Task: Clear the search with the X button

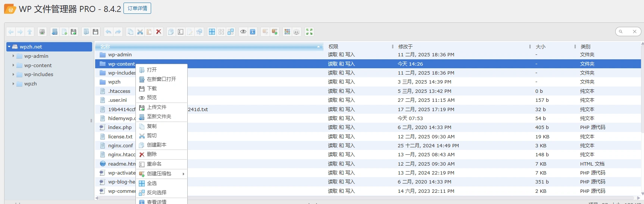Action: coord(635,32)
